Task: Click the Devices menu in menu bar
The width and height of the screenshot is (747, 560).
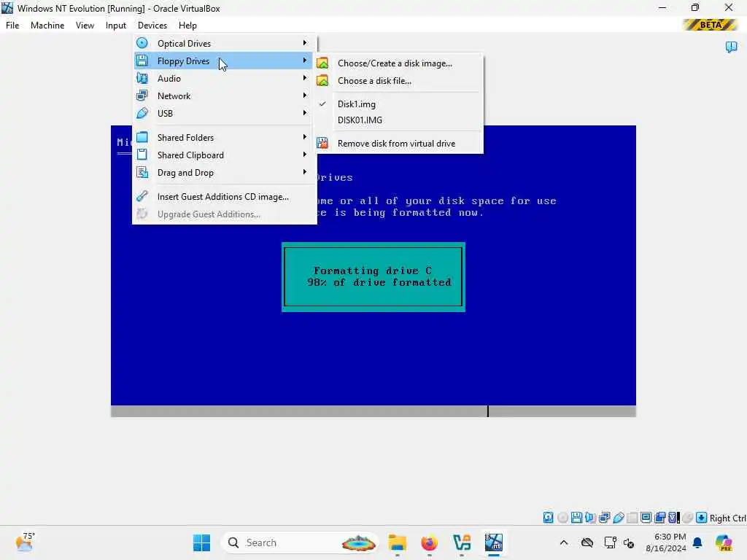Action: click(152, 26)
